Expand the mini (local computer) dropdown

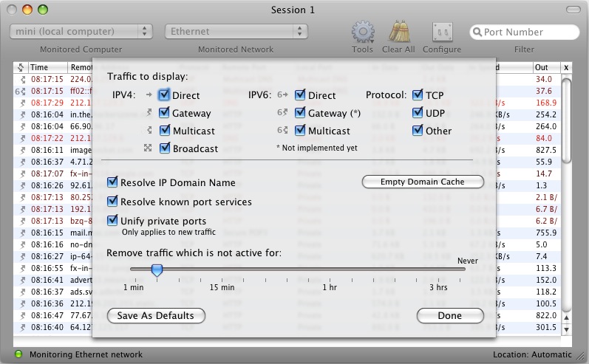pyautogui.click(x=81, y=32)
